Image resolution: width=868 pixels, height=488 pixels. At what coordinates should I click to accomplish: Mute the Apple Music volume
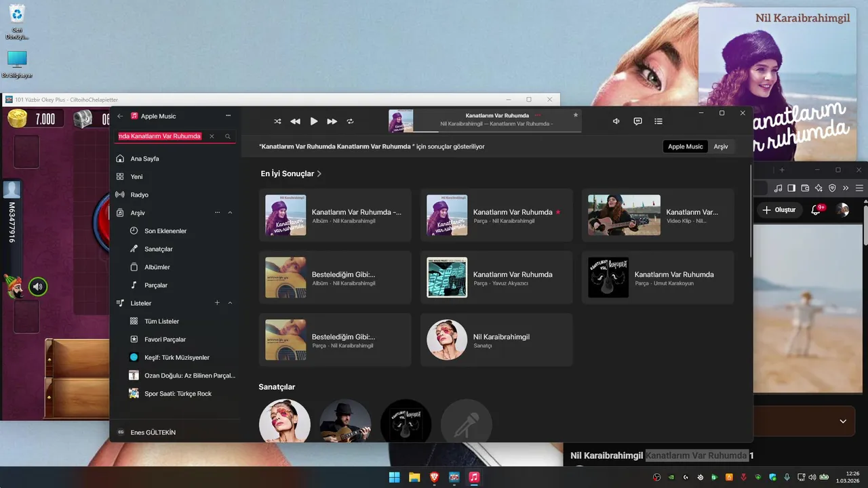point(616,121)
